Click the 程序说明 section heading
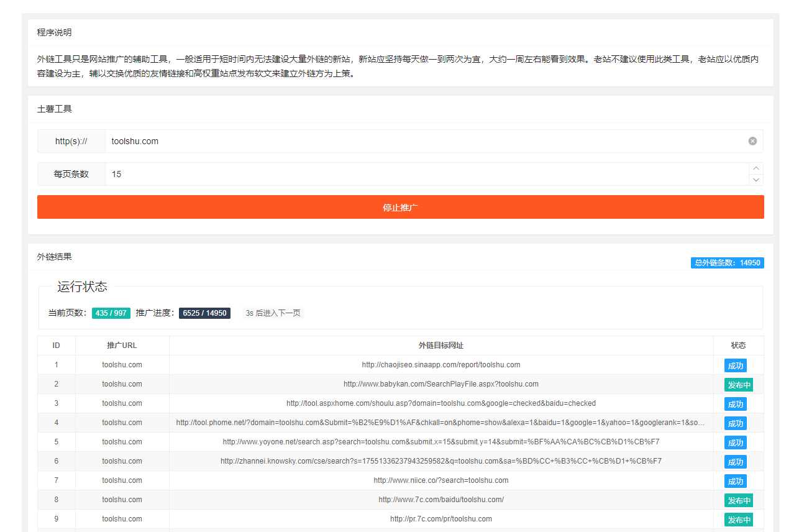Image resolution: width=799 pixels, height=532 pixels. tap(54, 32)
